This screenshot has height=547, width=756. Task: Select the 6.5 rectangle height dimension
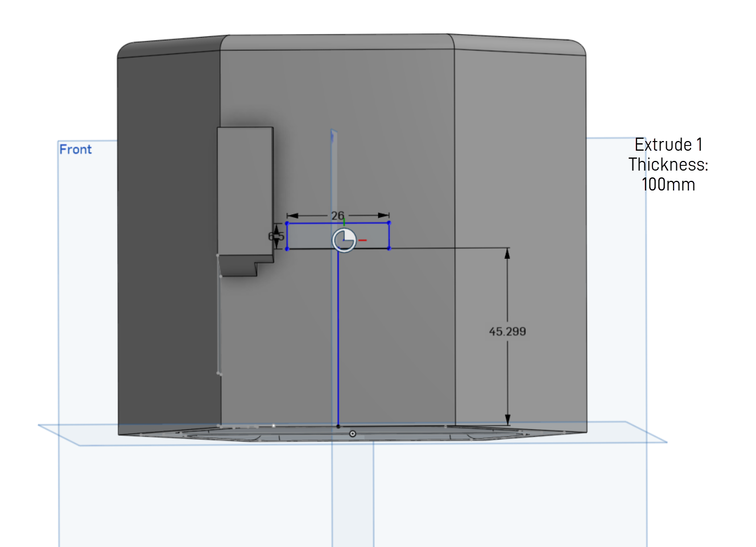(x=276, y=236)
